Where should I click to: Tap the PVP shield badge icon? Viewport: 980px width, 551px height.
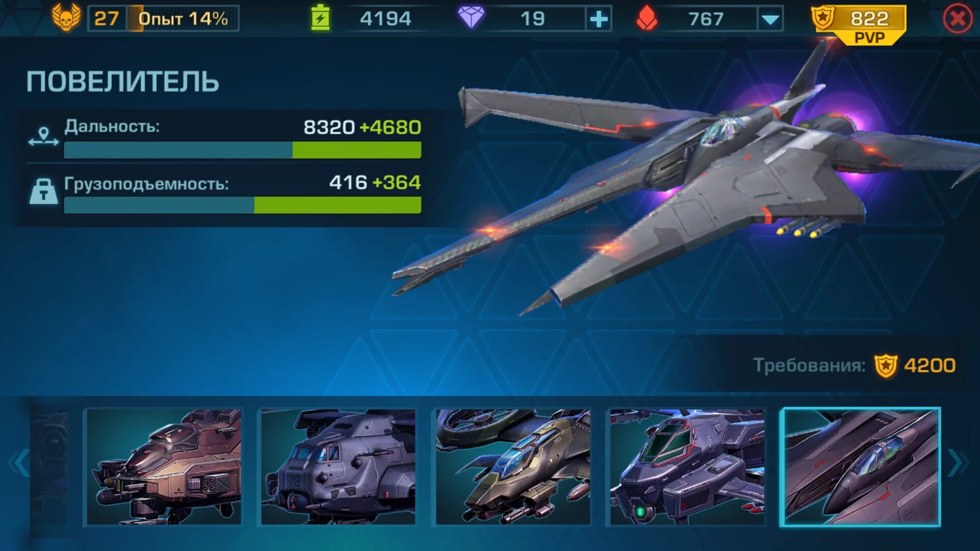(823, 18)
